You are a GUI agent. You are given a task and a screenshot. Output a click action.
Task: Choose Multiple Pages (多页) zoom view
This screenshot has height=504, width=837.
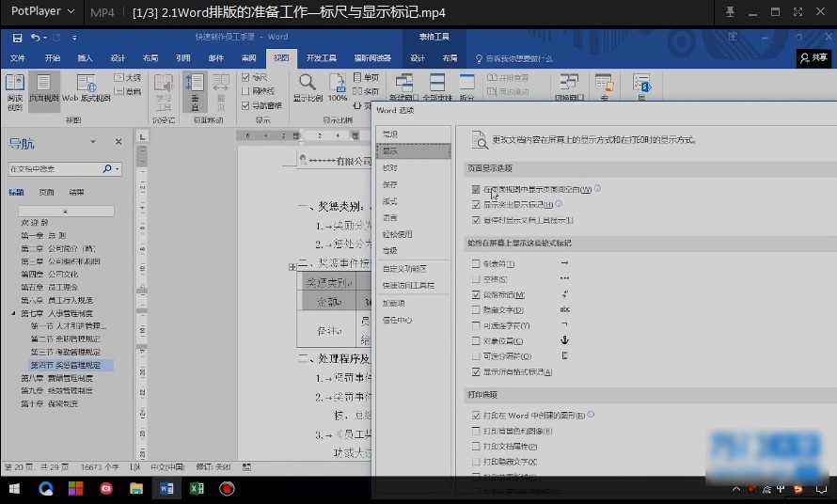[x=366, y=92]
